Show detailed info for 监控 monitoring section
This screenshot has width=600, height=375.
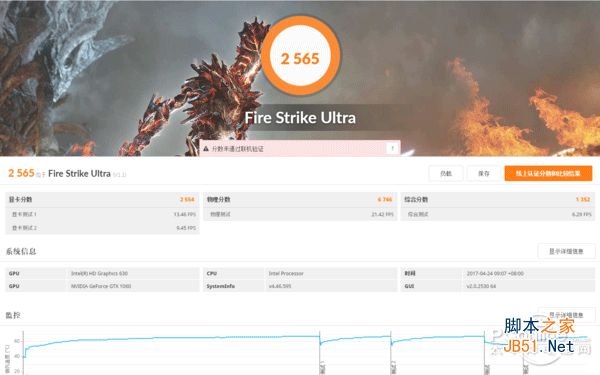566,315
